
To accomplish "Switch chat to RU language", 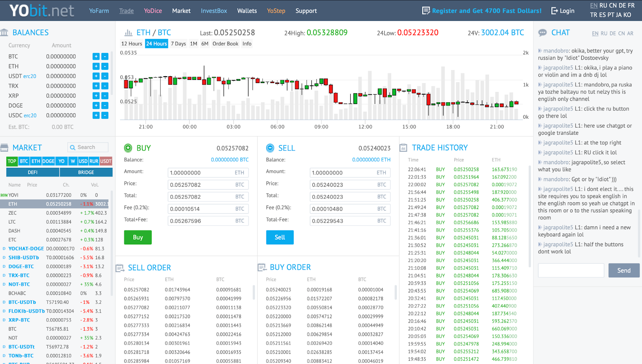I will tap(604, 33).
